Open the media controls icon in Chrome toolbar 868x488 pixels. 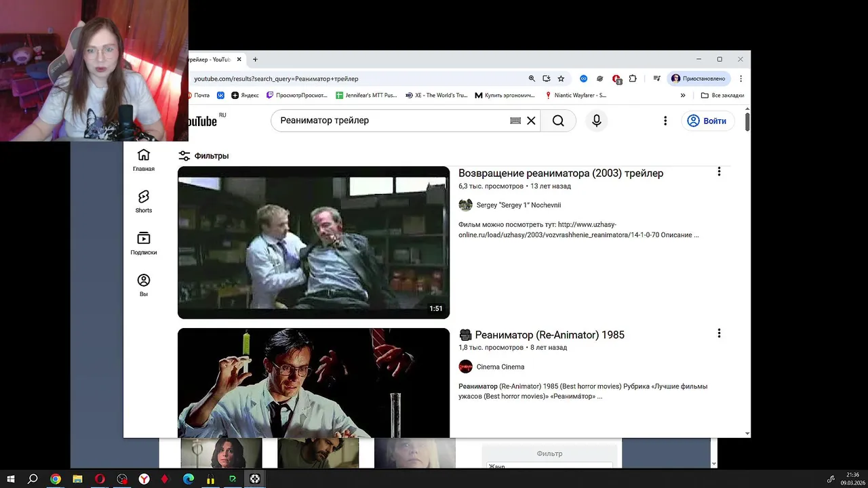[656, 79]
